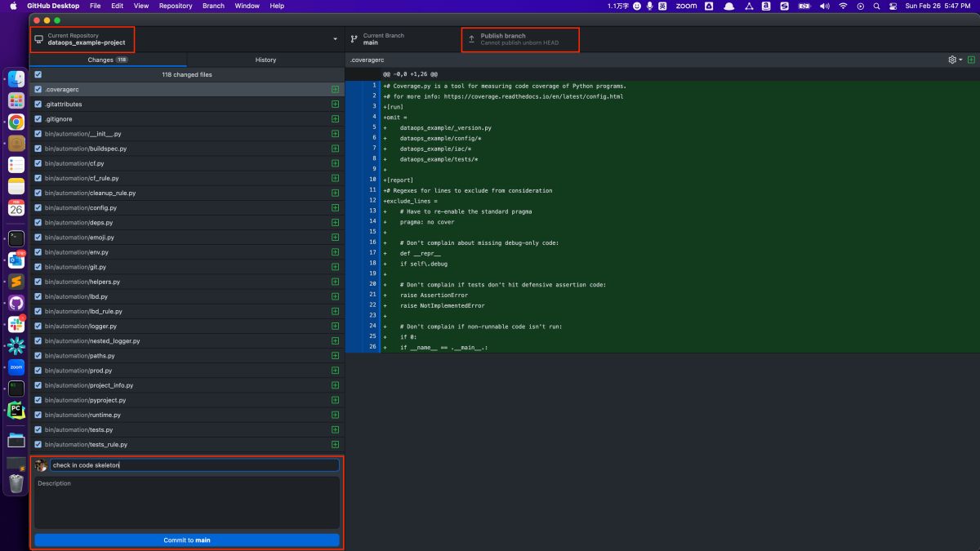Click the new-file status icon for .gitattributes

[335, 104]
